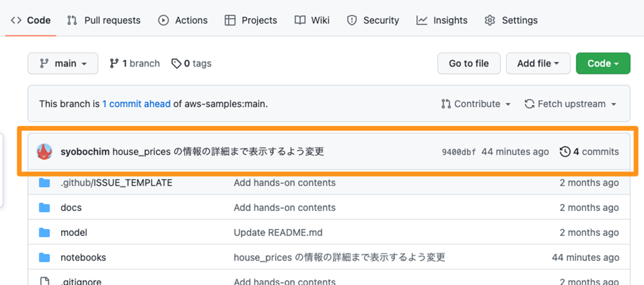This screenshot has height=285, width=644.
Task: Open the docs row commit message
Action: click(x=285, y=208)
